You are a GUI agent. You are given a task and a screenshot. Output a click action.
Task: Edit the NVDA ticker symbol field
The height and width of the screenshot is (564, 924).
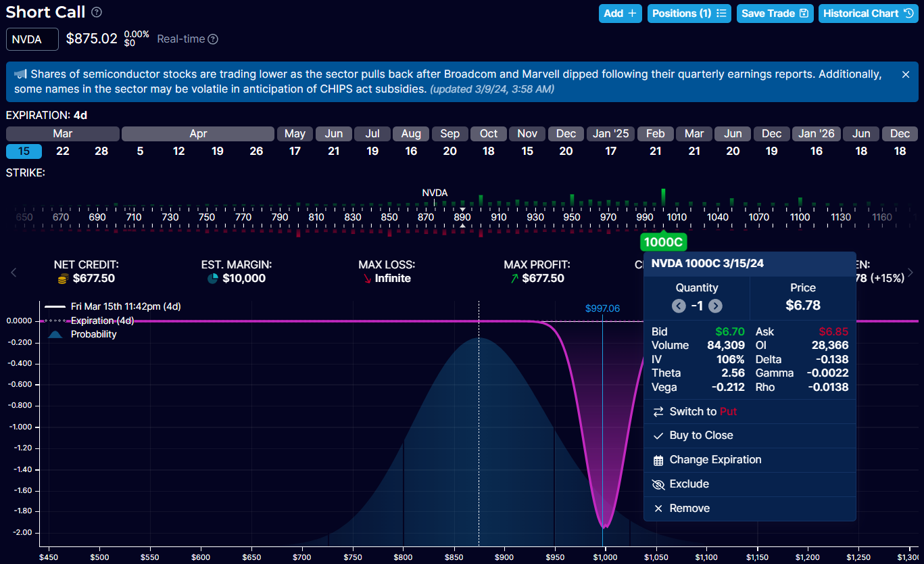(x=32, y=39)
